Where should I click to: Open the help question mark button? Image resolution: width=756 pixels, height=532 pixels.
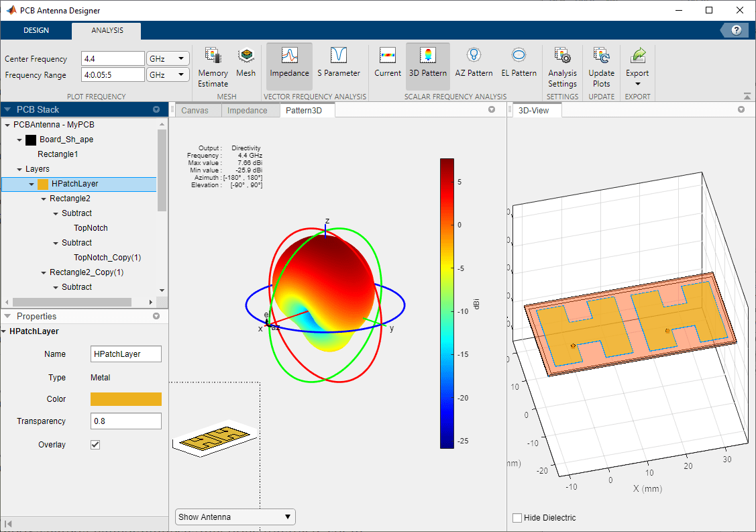tap(736, 30)
